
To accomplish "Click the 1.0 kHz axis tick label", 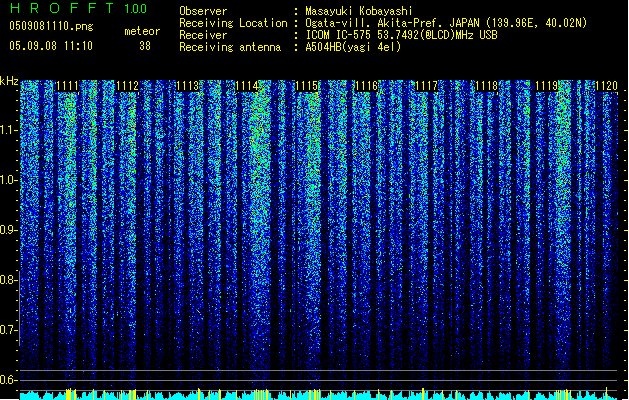I will [x=9, y=180].
